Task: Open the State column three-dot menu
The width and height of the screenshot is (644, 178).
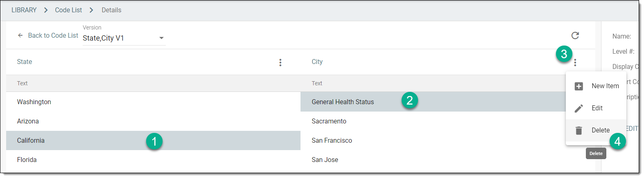Action: tap(280, 62)
